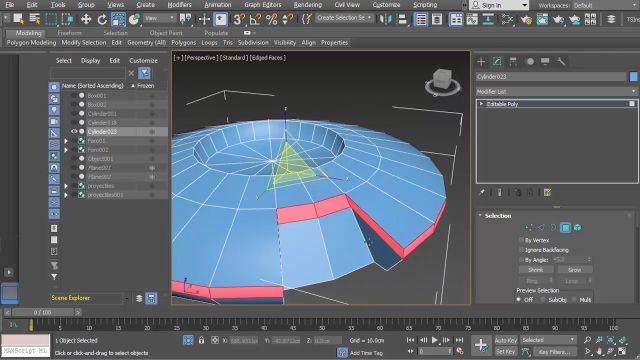Viewport: 640px width, 360px height.
Task: Toggle the 3D Snaps button
Action: [x=239, y=19]
